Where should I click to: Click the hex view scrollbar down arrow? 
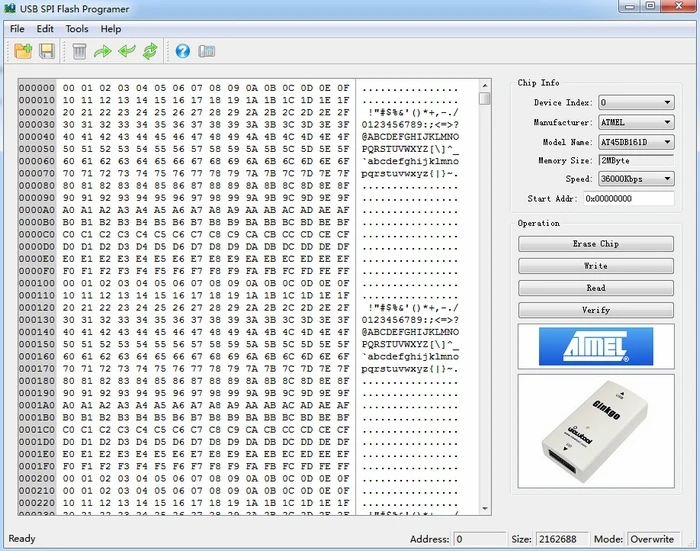(485, 509)
